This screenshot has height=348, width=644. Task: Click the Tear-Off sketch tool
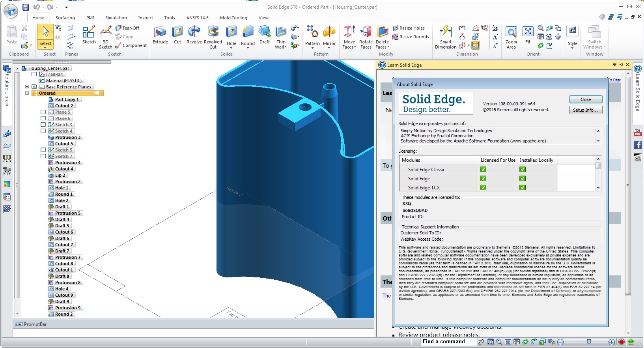[x=127, y=28]
